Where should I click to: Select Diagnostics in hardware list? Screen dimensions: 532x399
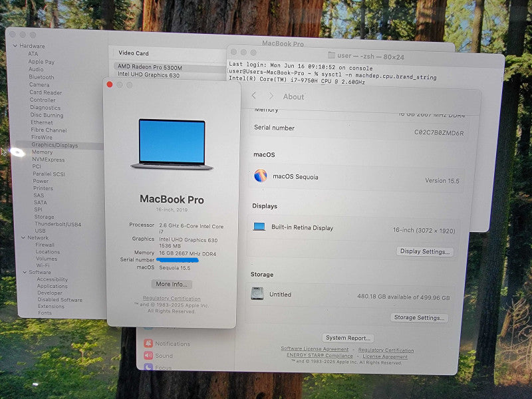[x=45, y=108]
